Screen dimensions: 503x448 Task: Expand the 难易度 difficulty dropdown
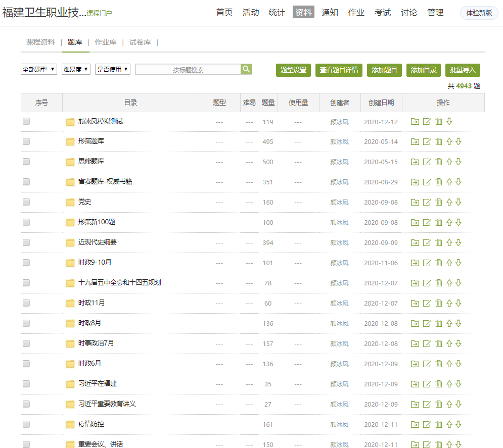click(76, 69)
